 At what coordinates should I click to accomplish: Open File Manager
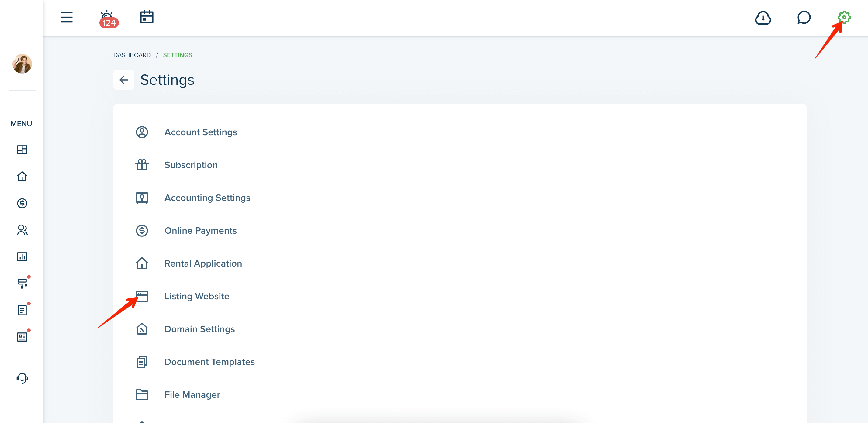click(192, 395)
